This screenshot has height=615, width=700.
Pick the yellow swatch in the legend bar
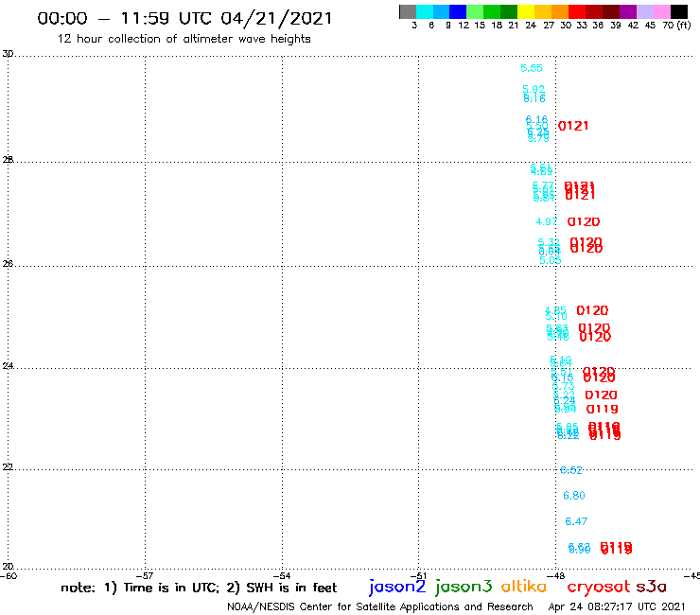pyautogui.click(x=526, y=11)
